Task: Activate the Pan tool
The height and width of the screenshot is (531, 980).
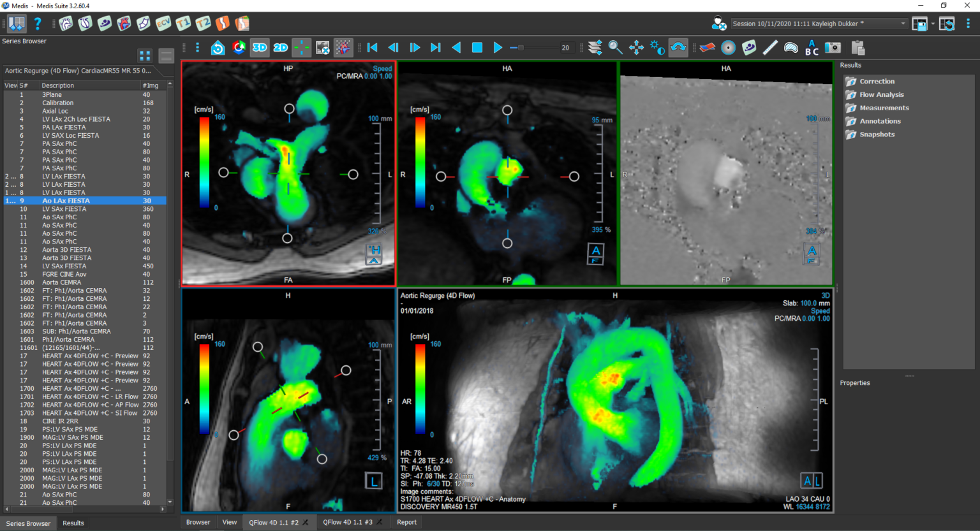Action: pyautogui.click(x=636, y=47)
